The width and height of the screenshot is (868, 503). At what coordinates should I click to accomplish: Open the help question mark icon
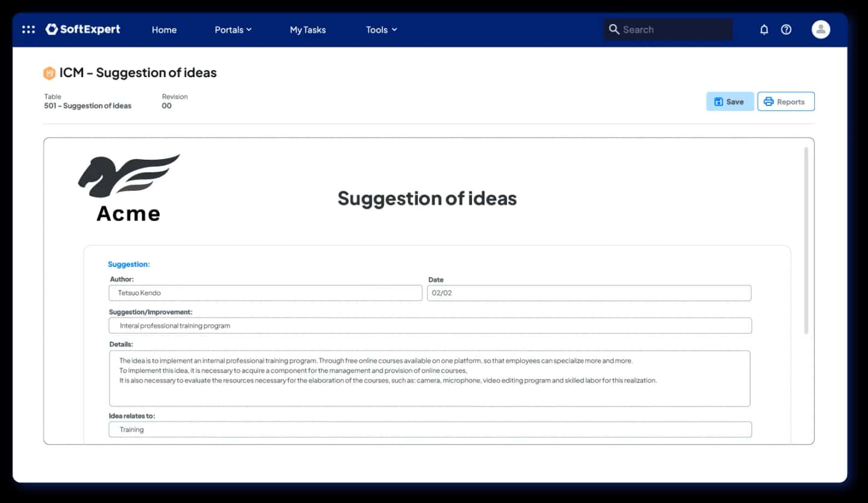786,30
